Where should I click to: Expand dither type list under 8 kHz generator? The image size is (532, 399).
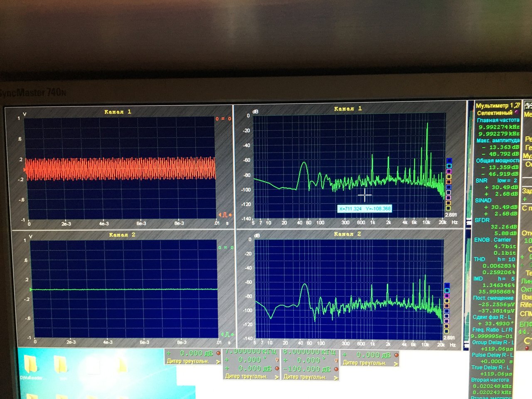click(336, 377)
